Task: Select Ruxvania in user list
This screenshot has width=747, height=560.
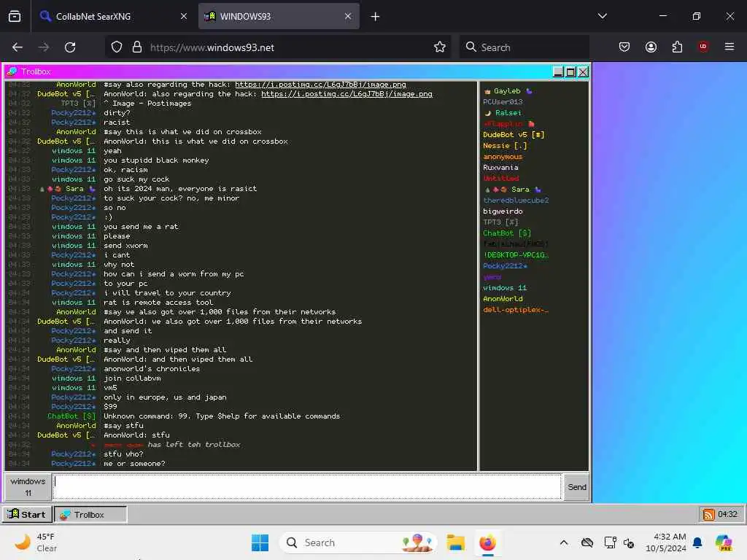Action: (x=500, y=168)
